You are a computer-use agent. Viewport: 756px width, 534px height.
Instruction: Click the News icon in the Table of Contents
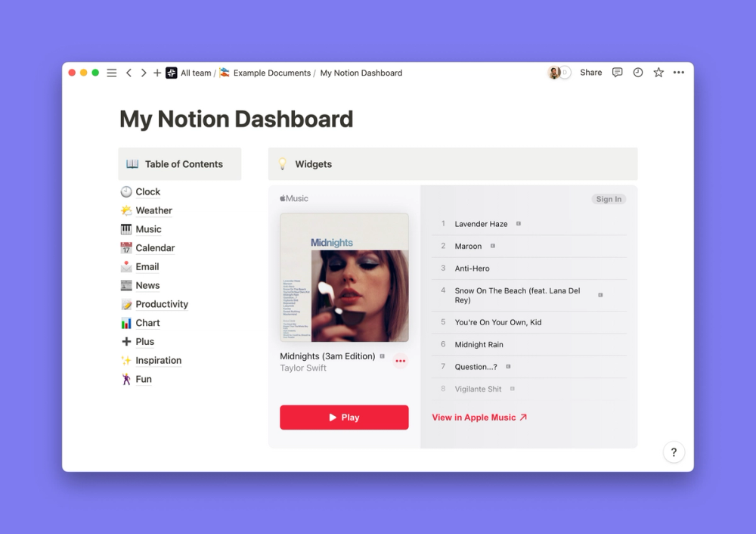coord(125,285)
